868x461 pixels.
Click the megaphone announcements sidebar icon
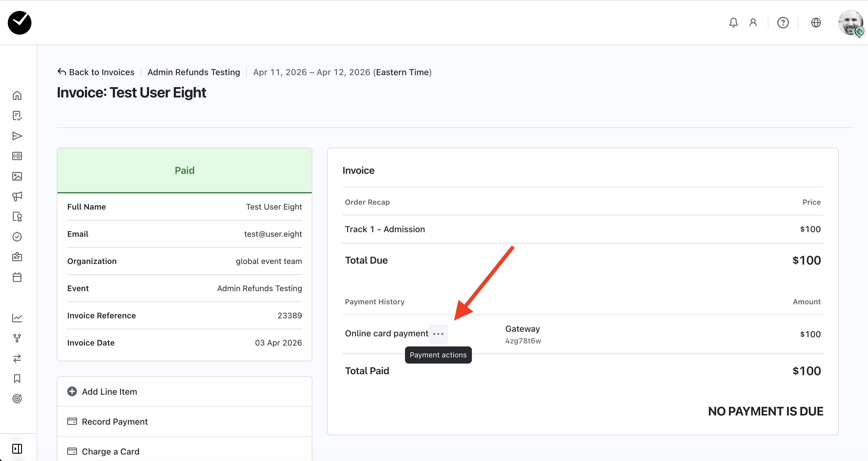tap(17, 196)
